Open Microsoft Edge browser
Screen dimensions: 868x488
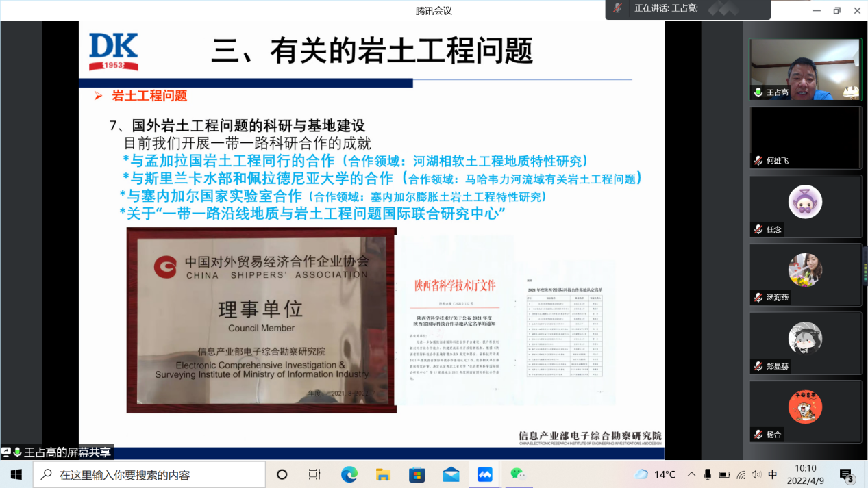[348, 473]
